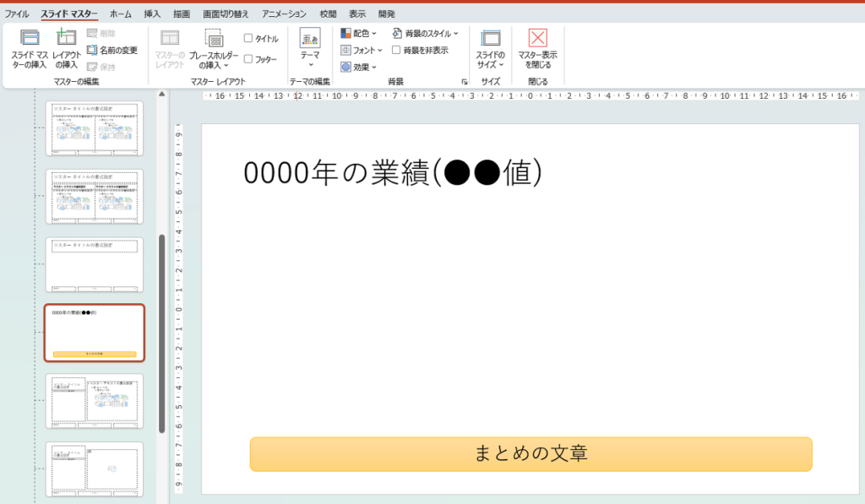865x504 pixels.
Task: Close master view with マスター表示を閉じる
Action: [537, 48]
